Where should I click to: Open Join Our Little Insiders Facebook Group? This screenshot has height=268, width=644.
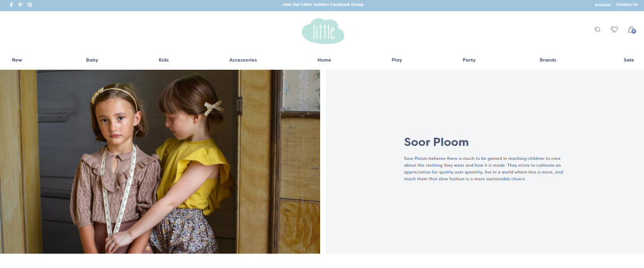tap(323, 5)
